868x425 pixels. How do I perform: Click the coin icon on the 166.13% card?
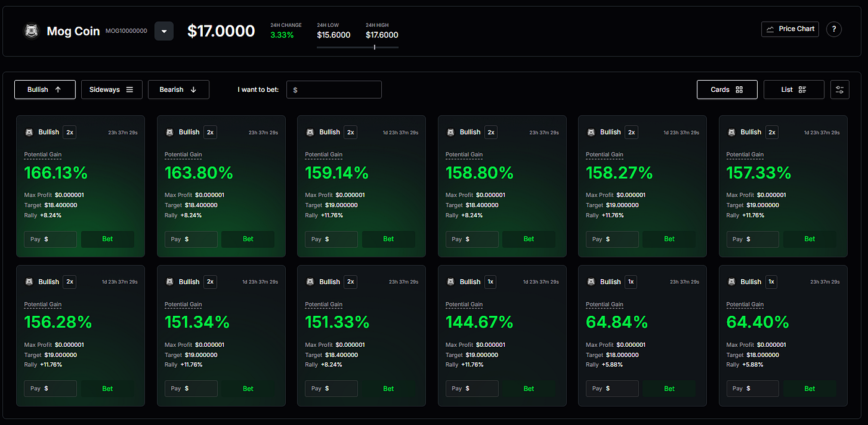tap(29, 132)
